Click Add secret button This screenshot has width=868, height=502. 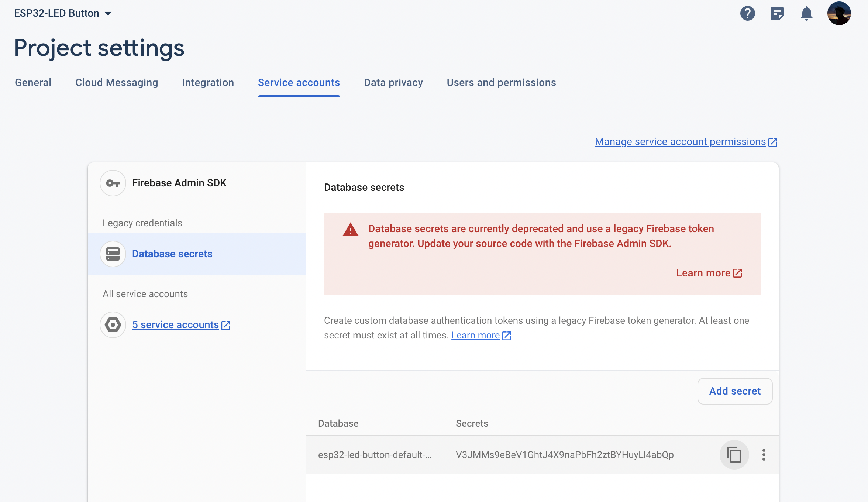click(x=735, y=391)
